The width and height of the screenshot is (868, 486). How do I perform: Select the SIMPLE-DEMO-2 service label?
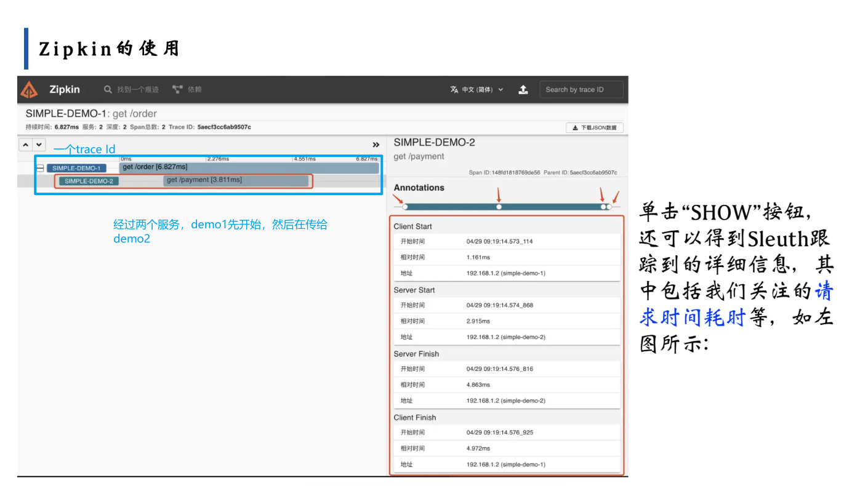(x=89, y=181)
